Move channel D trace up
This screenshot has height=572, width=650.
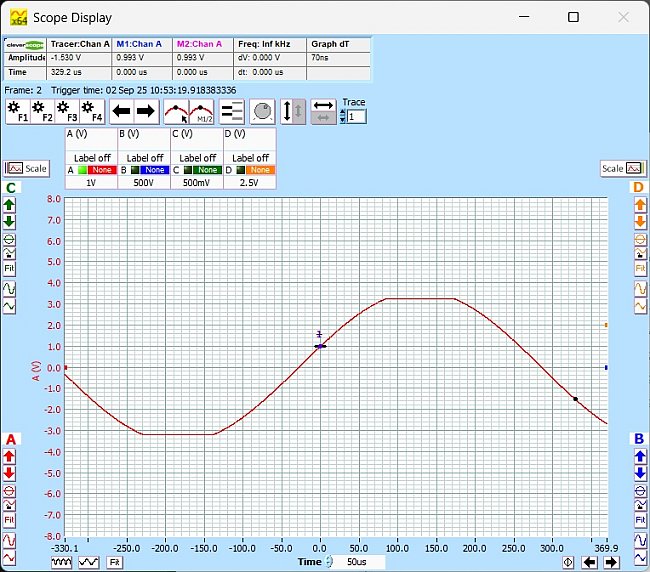coord(640,205)
